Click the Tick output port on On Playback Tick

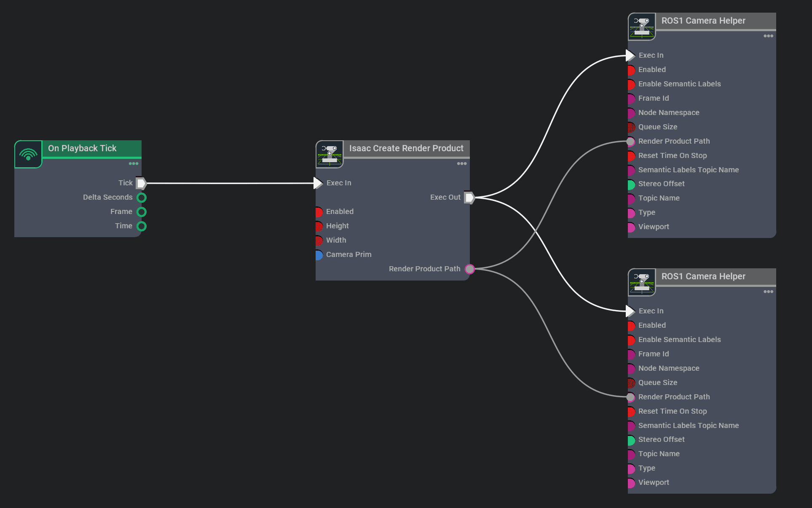pyautogui.click(x=141, y=183)
